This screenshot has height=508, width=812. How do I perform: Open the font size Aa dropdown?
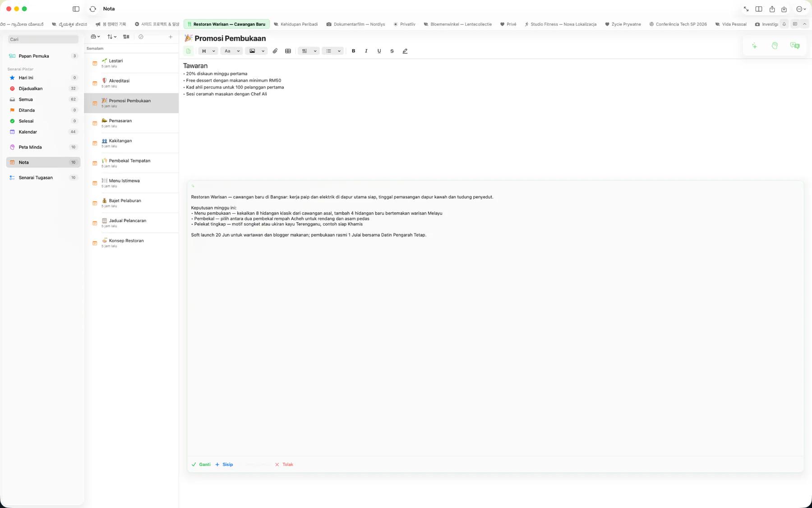pyautogui.click(x=232, y=51)
